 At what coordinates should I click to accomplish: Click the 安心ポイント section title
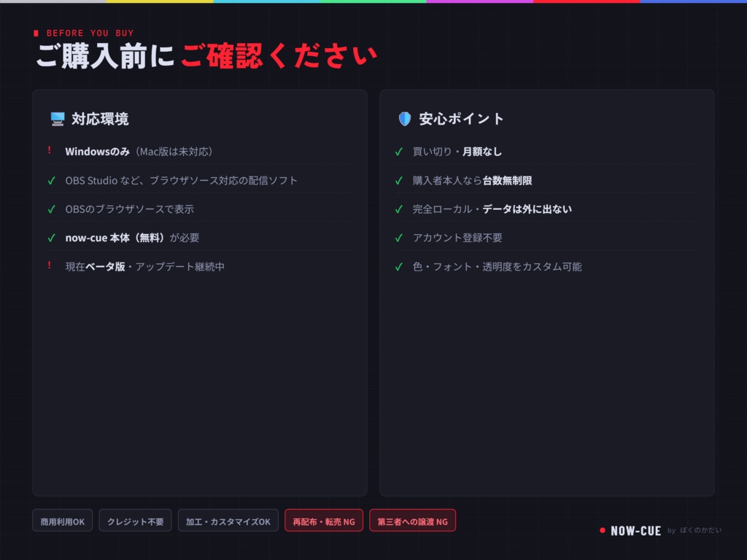point(461,119)
